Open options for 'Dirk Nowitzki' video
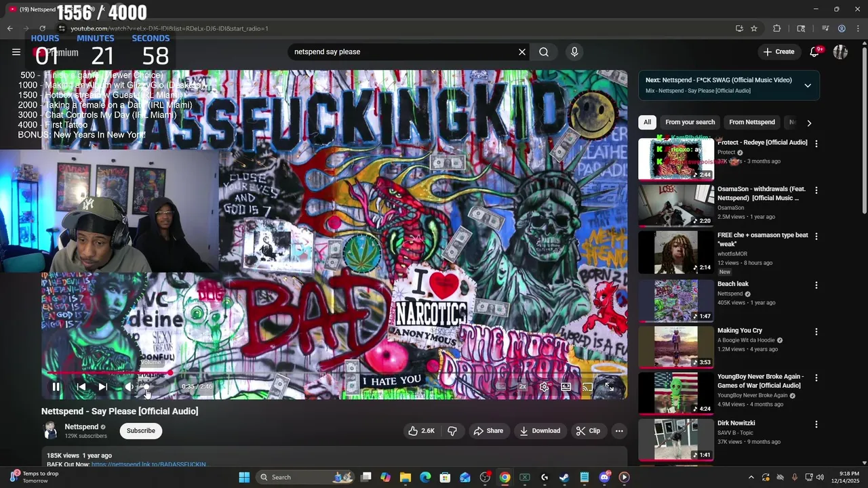Screen dimensions: 868x488 point(816,425)
